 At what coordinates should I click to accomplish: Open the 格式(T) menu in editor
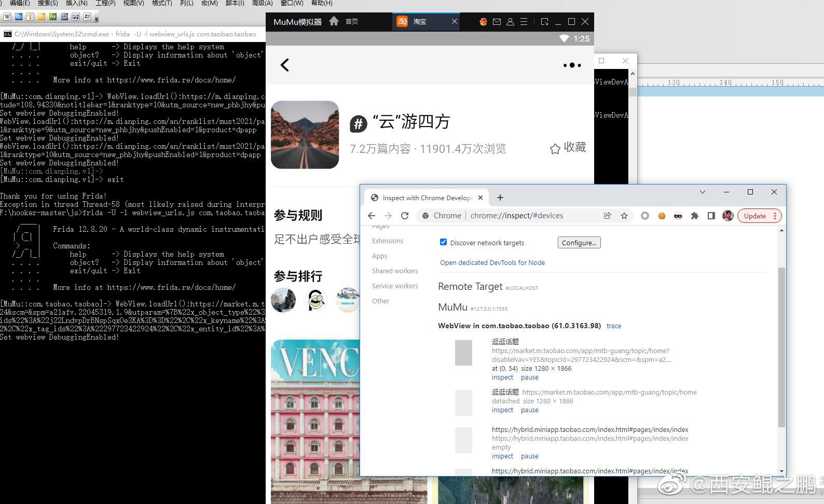click(162, 3)
